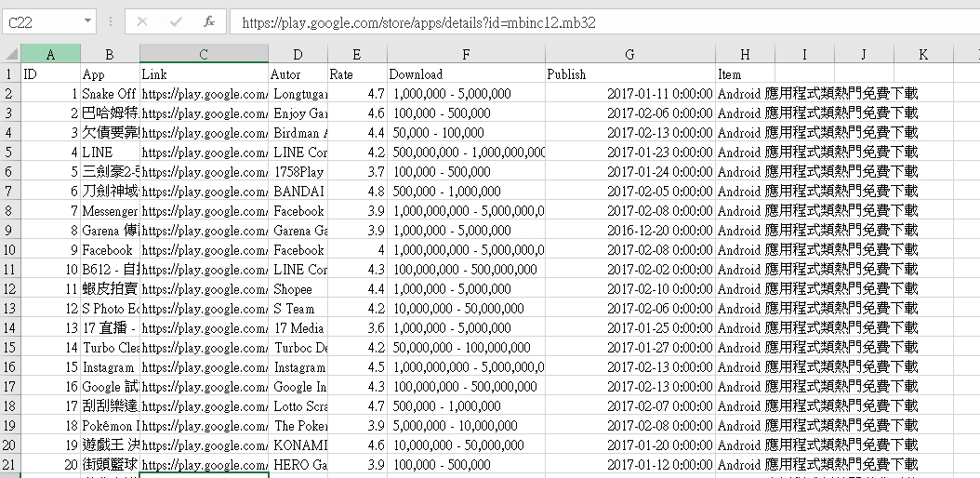Click the 'Snake Off' app cell

click(110, 94)
